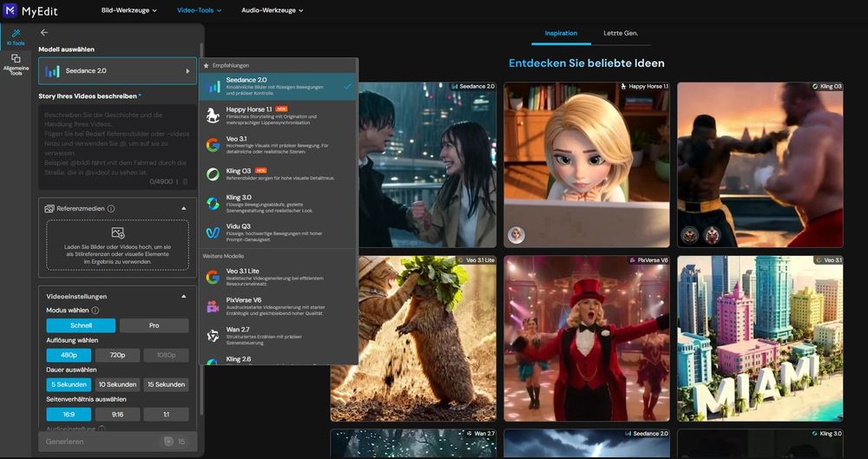This screenshot has width=868, height=459.
Task: Open the Audio-Werkzeuge dropdown menu
Action: coord(273,10)
